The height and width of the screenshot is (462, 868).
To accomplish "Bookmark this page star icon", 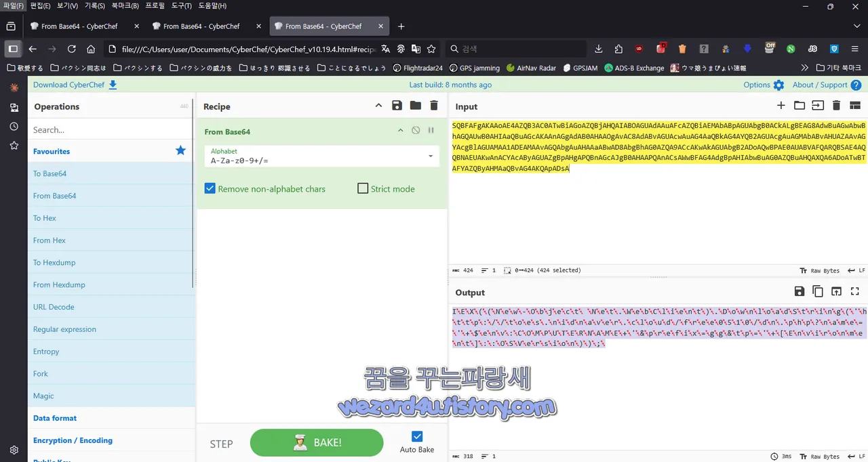I will (431, 49).
